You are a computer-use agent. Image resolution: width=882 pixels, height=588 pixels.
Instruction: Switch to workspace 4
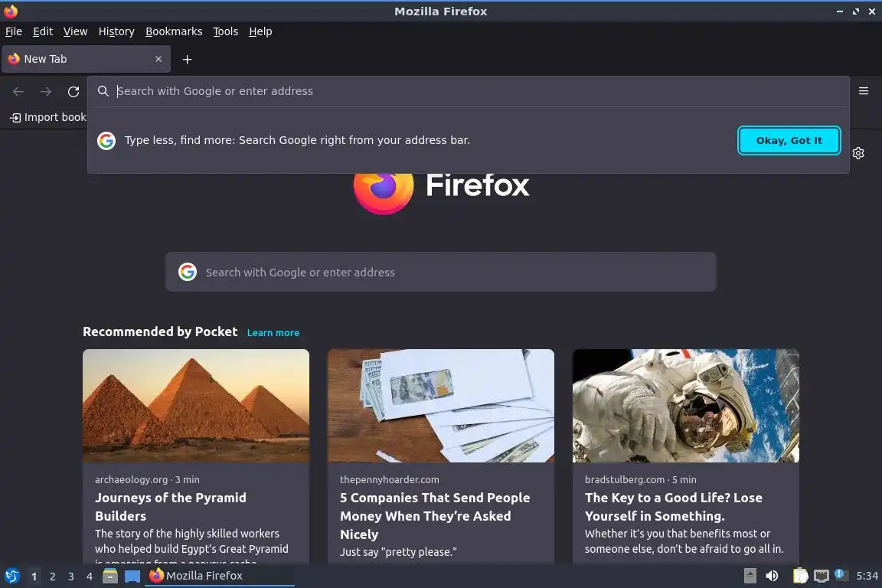(x=89, y=577)
